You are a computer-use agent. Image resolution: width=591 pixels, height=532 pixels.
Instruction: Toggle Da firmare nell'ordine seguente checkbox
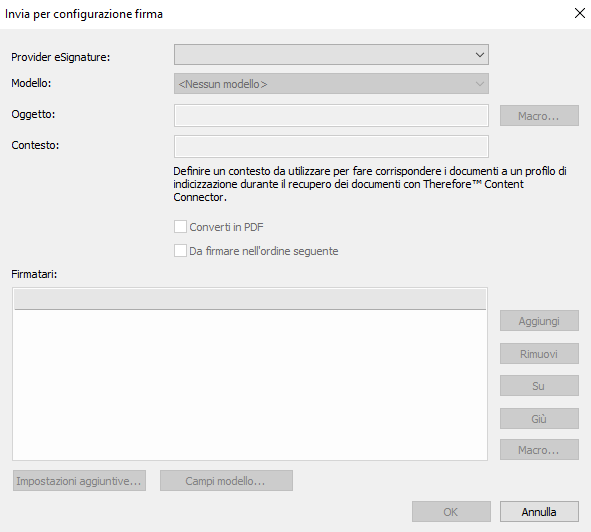point(180,251)
